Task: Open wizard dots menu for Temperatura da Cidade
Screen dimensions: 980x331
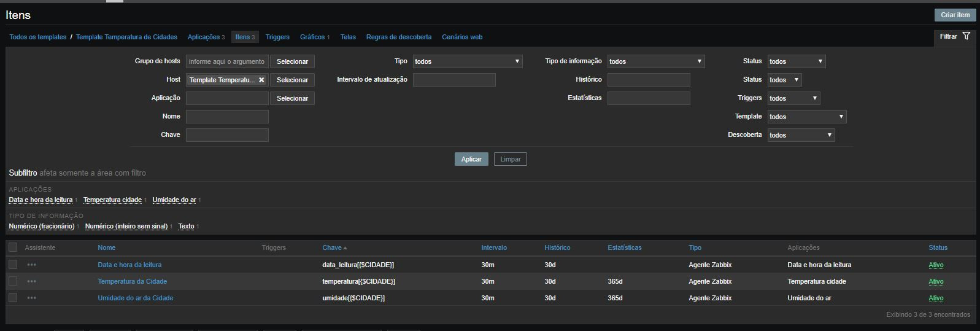Action: coord(32,281)
